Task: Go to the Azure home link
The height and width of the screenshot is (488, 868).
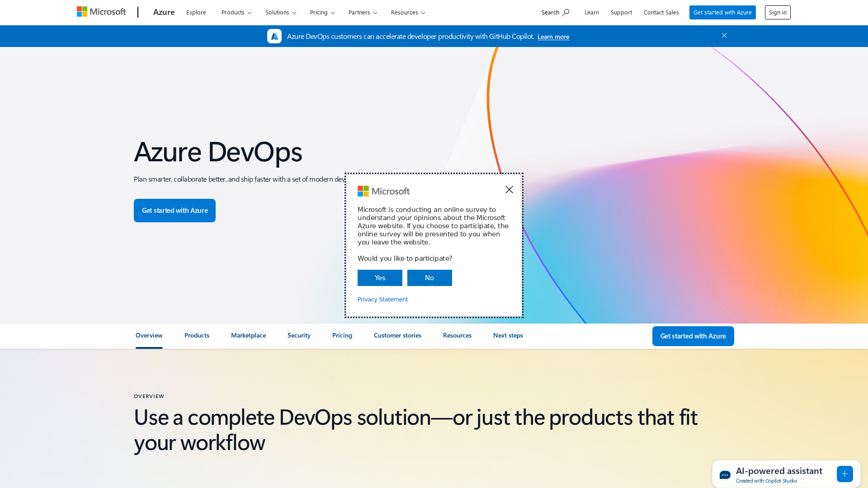Action: [x=164, y=12]
